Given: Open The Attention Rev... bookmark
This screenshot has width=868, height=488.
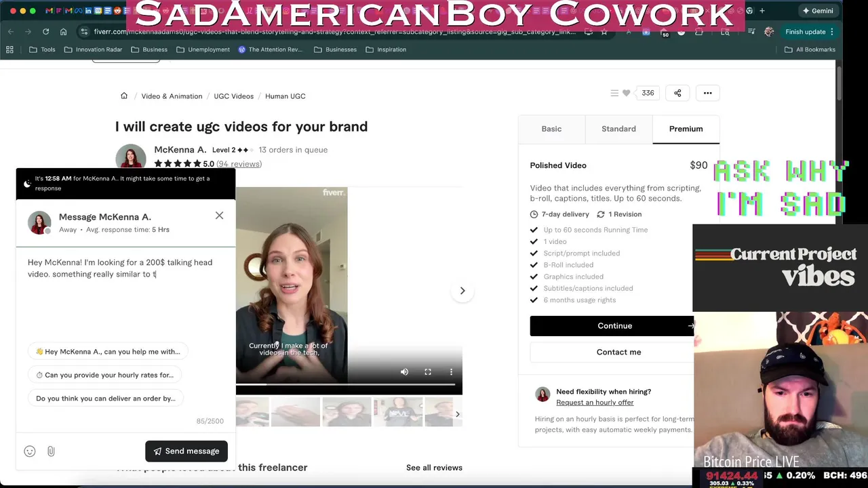Looking at the screenshot, I should pyautogui.click(x=270, y=49).
